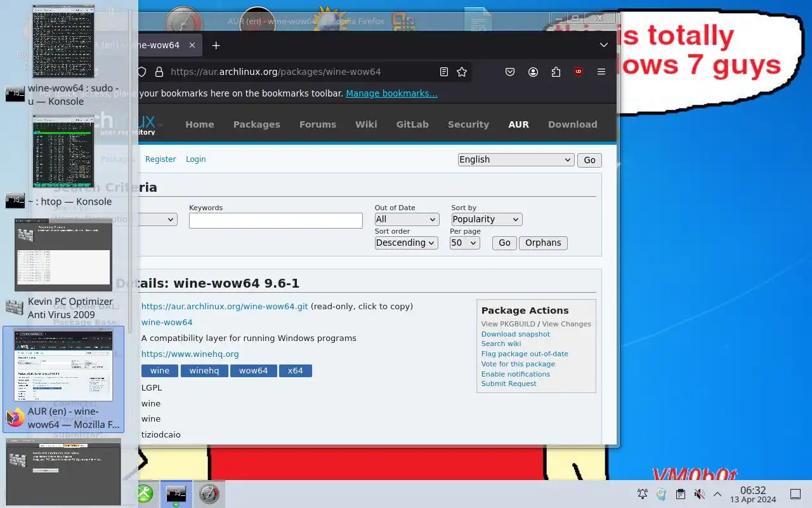This screenshot has width=812, height=508.
Task: Open the Save to Pocket icon
Action: click(510, 72)
